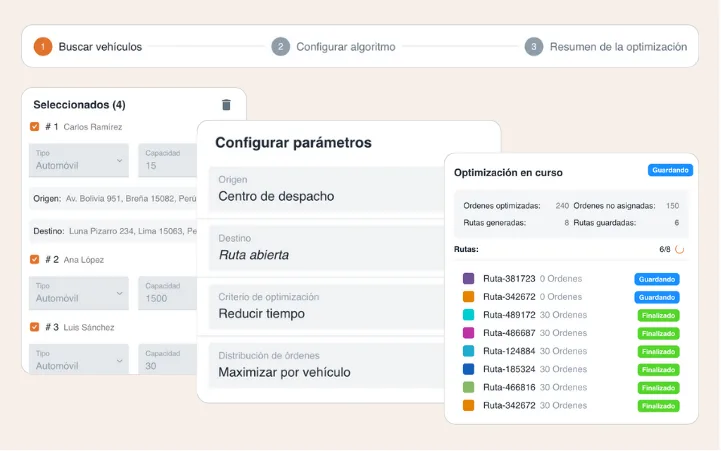Click Capacidad field of Carlos Ramírez
721x451 pixels.
(168, 160)
